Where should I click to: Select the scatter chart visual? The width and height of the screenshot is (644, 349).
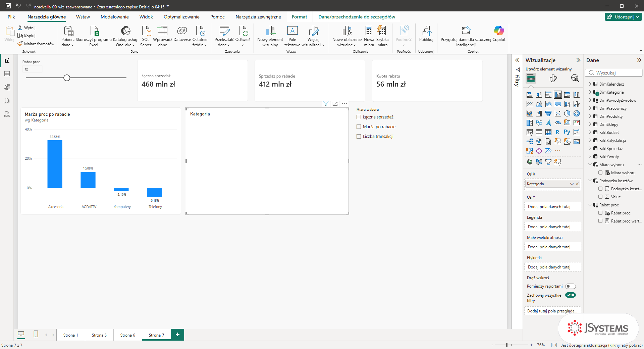pyautogui.click(x=558, y=113)
